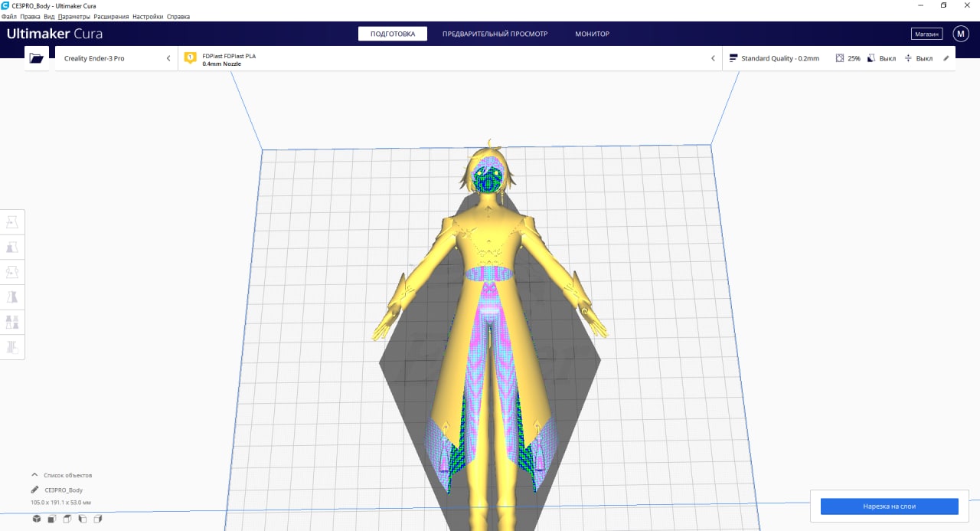The image size is (980, 531).
Task: Open the Магазин marketplace button
Action: click(x=926, y=34)
